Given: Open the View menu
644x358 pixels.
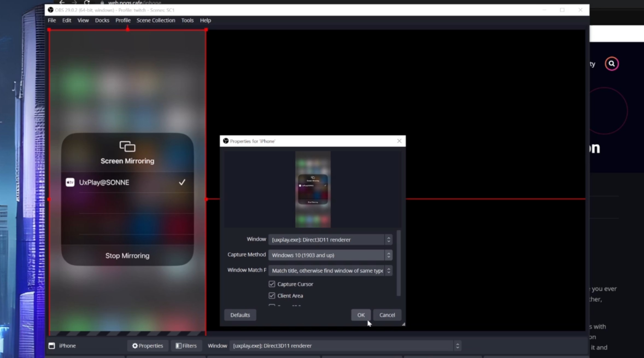Looking at the screenshot, I should point(83,20).
